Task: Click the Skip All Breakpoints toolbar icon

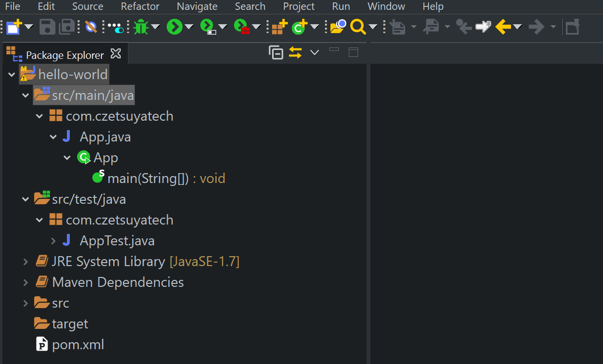Action: tap(91, 27)
